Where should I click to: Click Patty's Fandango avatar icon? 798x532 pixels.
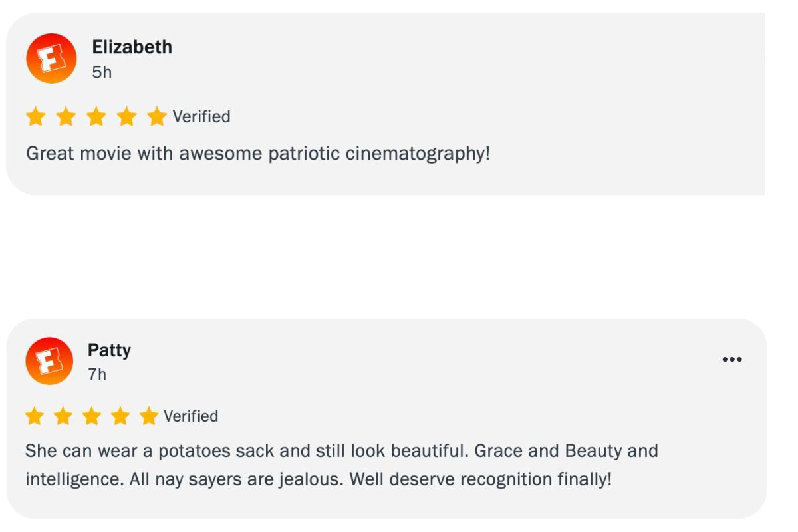coord(49,361)
